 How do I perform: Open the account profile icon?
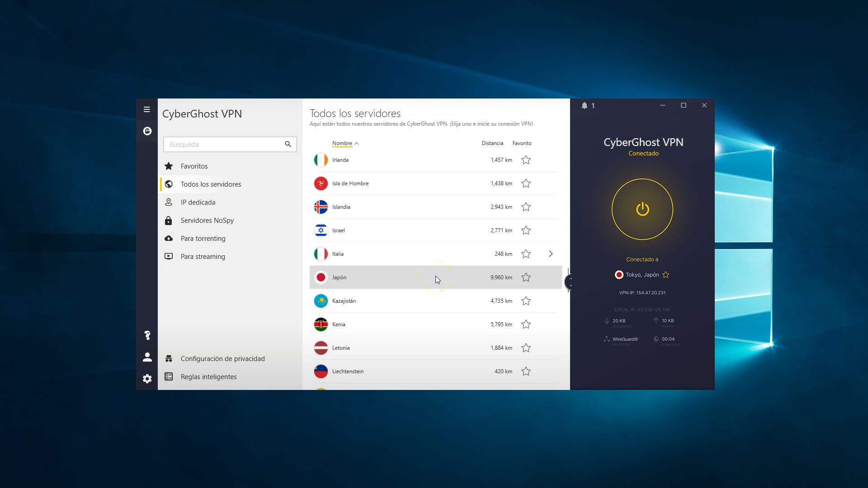tap(147, 357)
